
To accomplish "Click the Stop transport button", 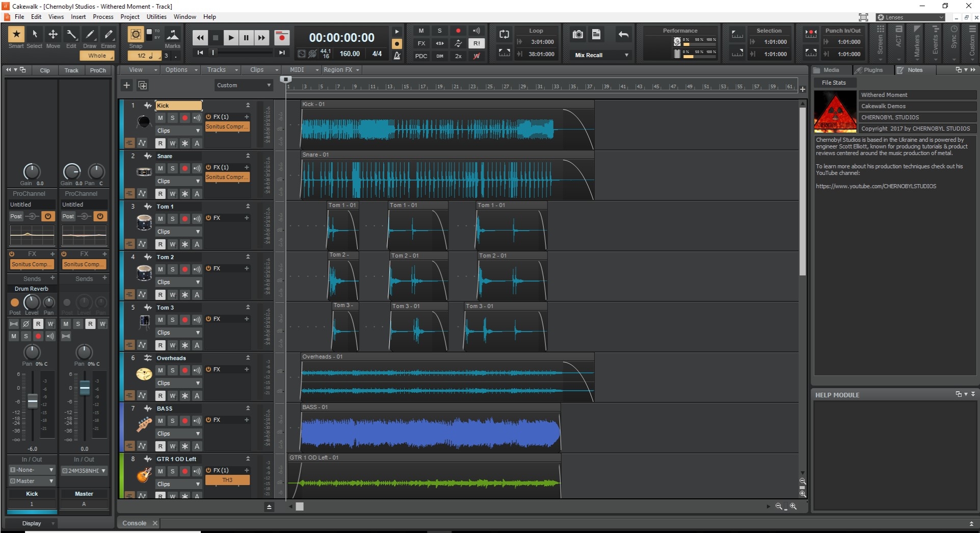I will pos(216,38).
